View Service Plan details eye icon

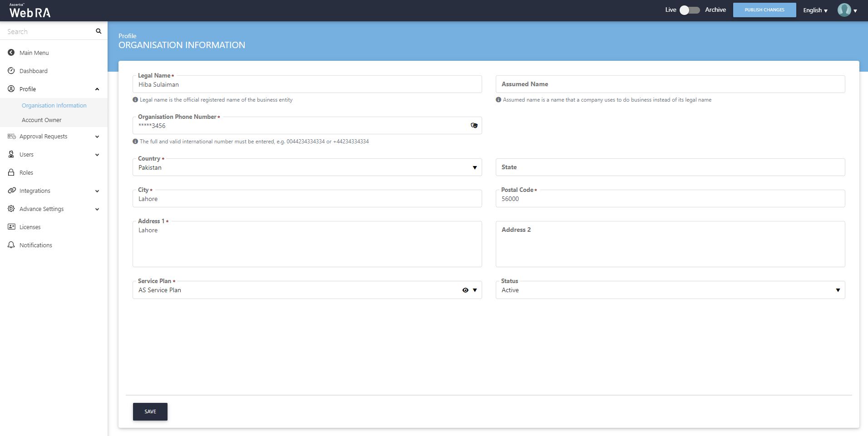click(465, 290)
